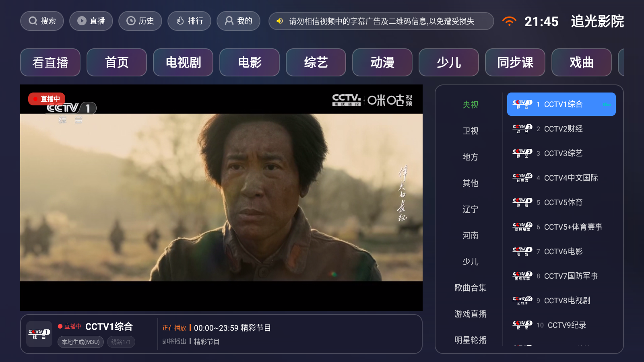The height and width of the screenshot is (362, 644).
Task: Switch to 看直播 tab
Action: pyautogui.click(x=50, y=62)
